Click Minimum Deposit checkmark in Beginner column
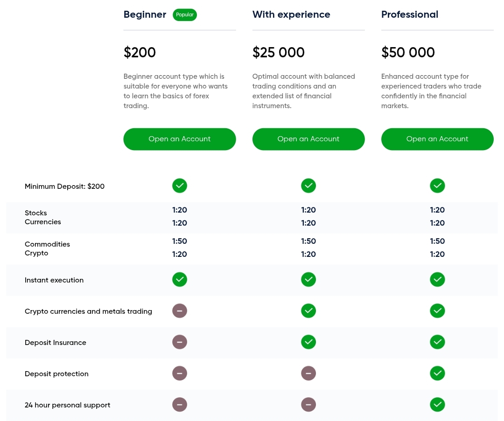Image resolution: width=504 pixels, height=421 pixels. click(180, 186)
